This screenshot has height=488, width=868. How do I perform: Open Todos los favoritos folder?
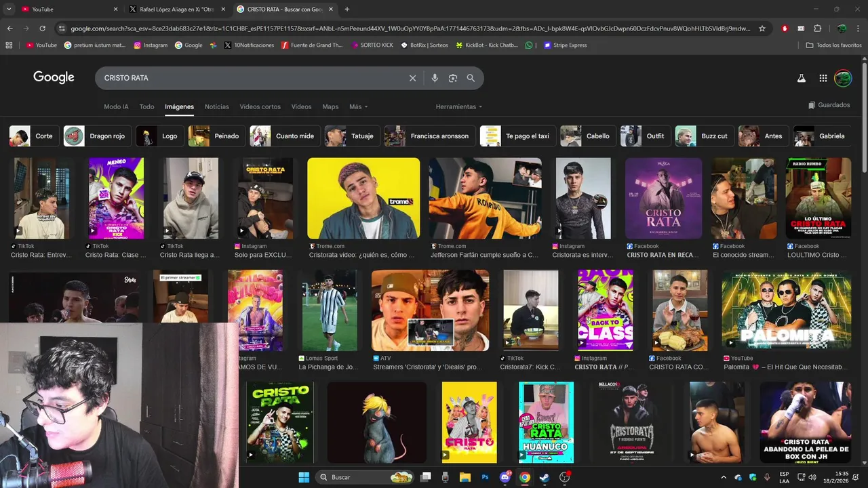(833, 45)
